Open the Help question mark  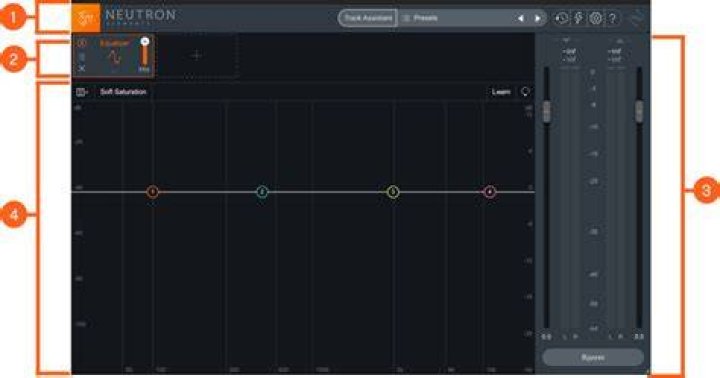[613, 18]
